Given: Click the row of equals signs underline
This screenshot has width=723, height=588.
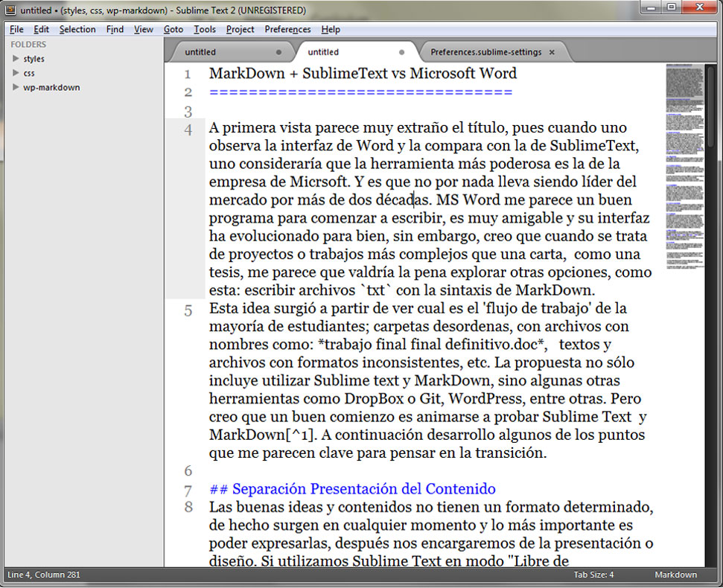Looking at the screenshot, I should tap(361, 92).
